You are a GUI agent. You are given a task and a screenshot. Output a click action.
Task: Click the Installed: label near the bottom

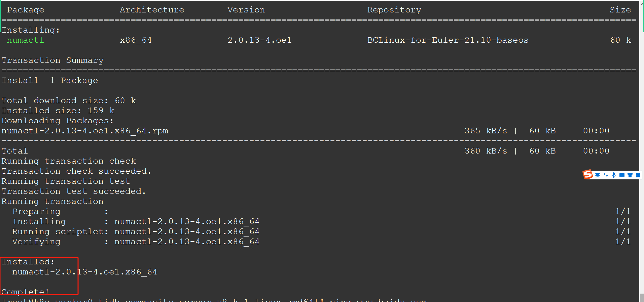point(28,262)
